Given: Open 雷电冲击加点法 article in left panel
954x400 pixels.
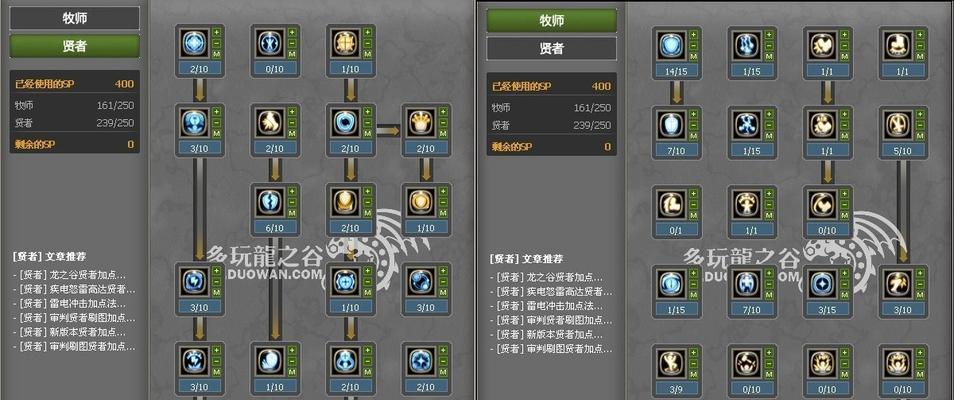Looking at the screenshot, I should (x=74, y=305).
